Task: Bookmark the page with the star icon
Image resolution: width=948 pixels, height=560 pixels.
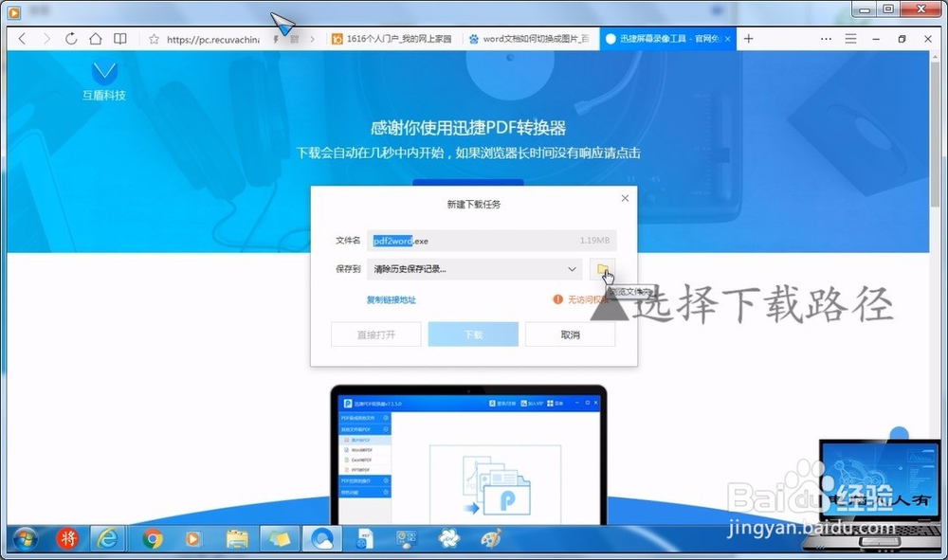Action: (154, 39)
